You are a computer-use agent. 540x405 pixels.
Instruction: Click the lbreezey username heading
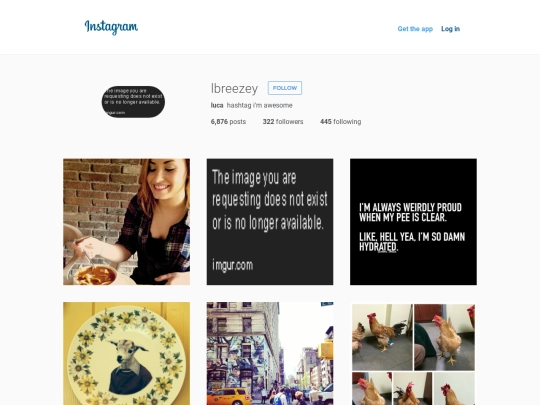[x=234, y=89]
